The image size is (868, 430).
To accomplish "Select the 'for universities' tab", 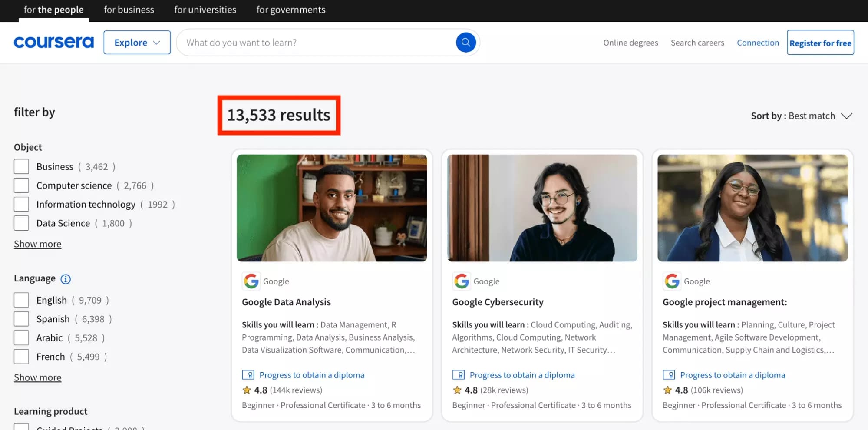I will 205,10.
